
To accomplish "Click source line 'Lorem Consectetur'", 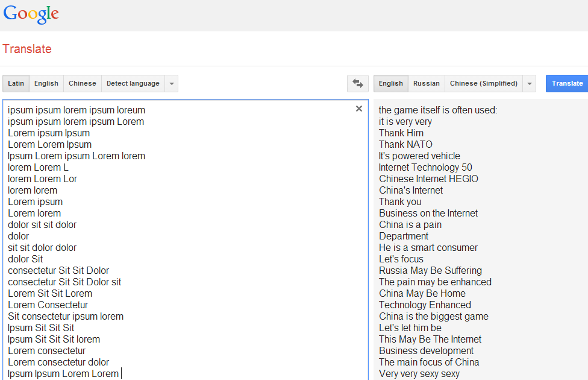I will pyautogui.click(x=48, y=305).
